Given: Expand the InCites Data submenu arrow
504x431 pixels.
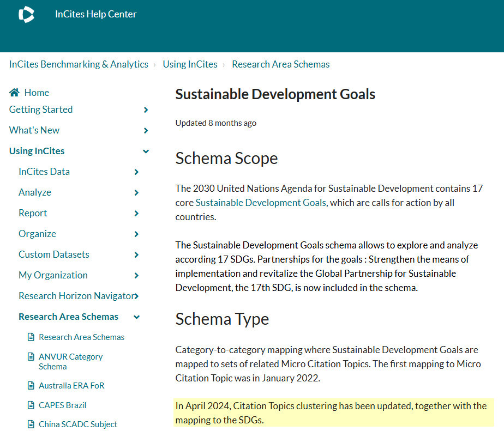Looking at the screenshot, I should click(x=136, y=172).
